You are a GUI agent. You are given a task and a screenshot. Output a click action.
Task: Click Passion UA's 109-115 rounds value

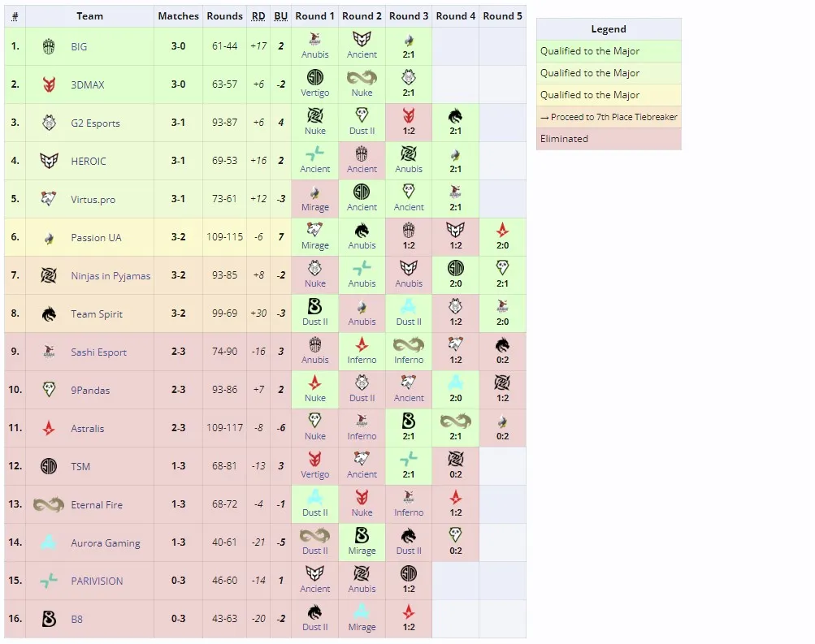pos(224,237)
